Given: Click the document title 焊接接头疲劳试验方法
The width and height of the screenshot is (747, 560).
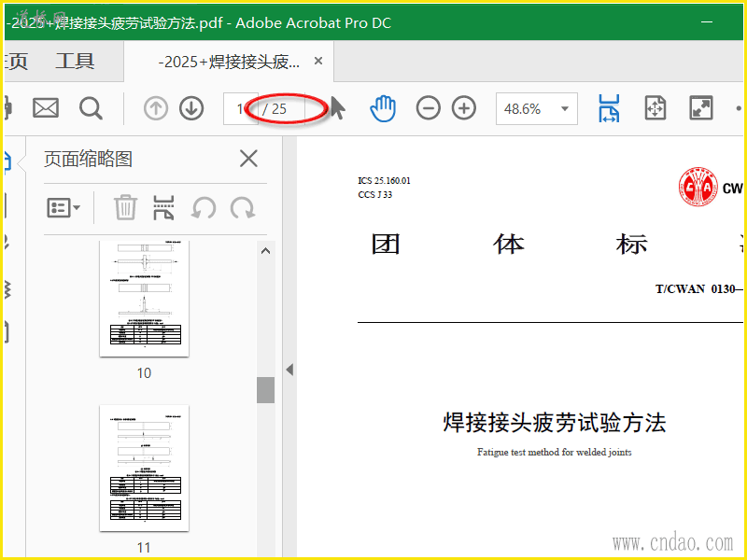Looking at the screenshot, I should 554,423.
